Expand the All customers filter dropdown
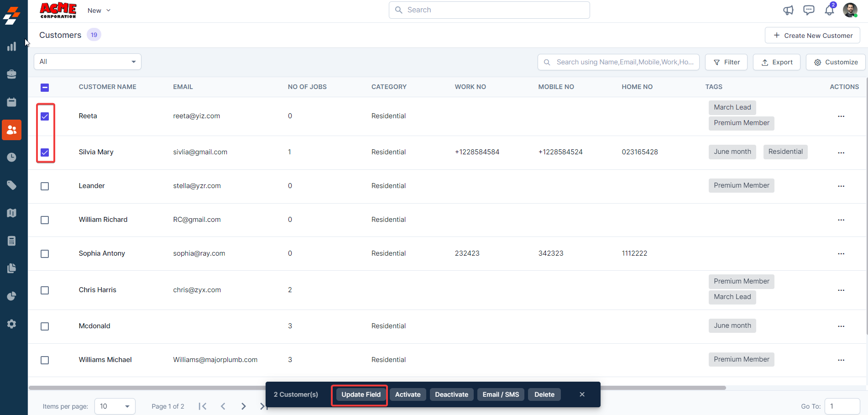 pos(87,62)
